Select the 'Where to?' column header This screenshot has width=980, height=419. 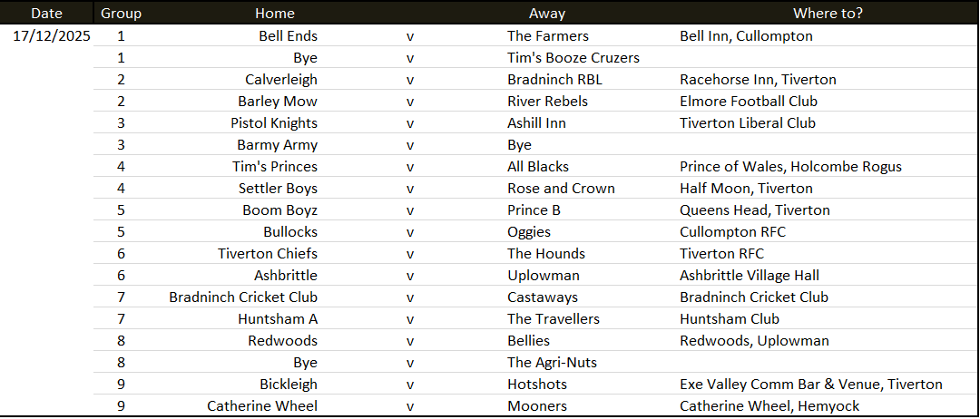pyautogui.click(x=828, y=13)
